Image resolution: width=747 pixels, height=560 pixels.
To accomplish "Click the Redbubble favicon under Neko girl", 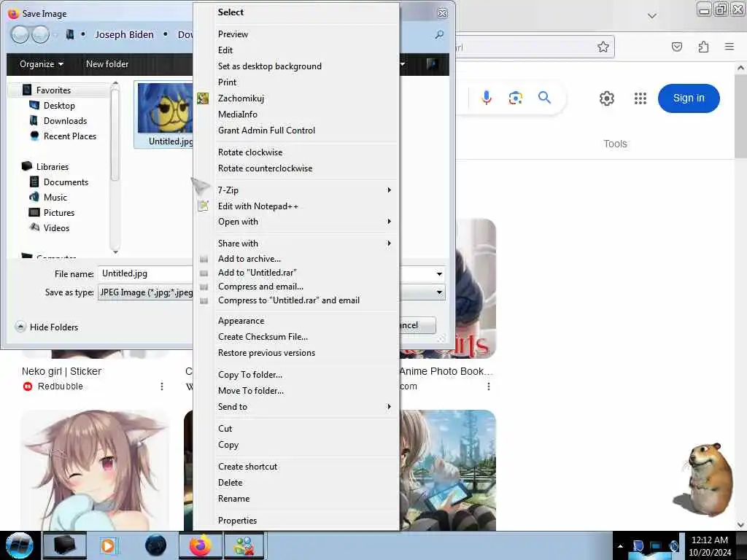I will [x=27, y=386].
